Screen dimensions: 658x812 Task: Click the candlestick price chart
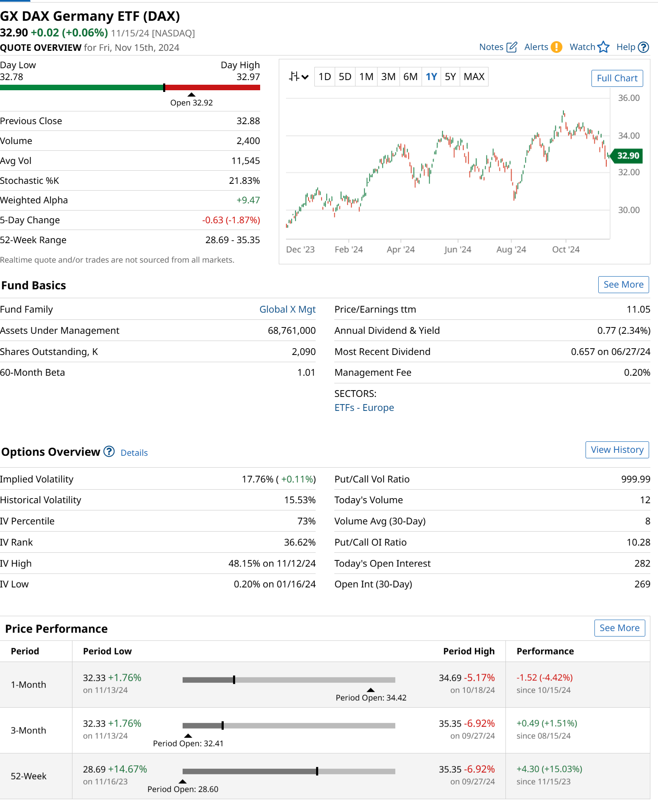[x=447, y=169]
